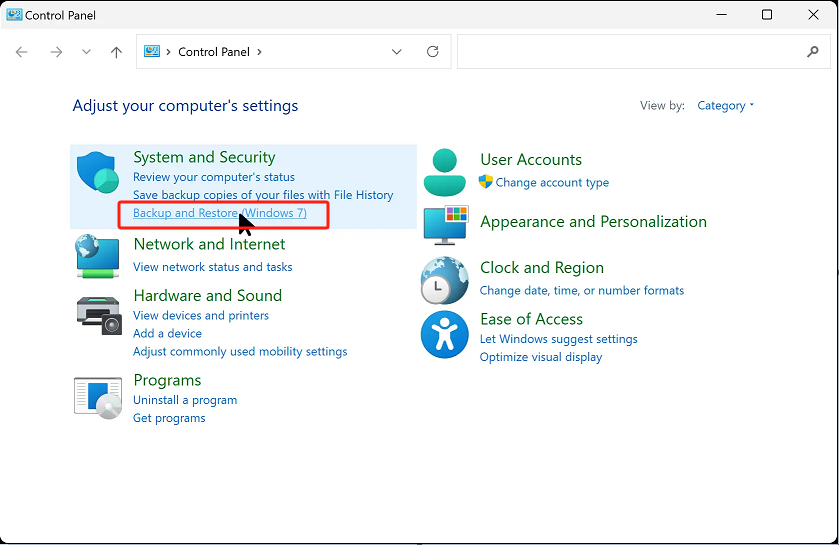Open Appearance and Personalization heading

(593, 221)
